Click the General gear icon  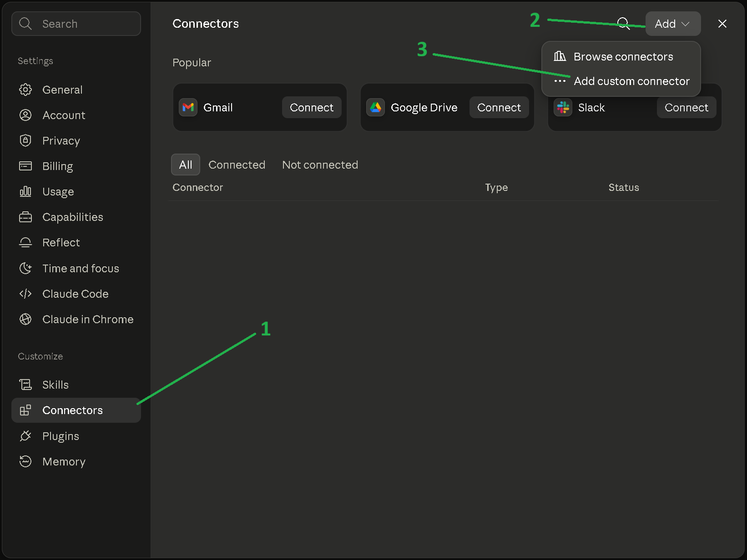pos(25,90)
